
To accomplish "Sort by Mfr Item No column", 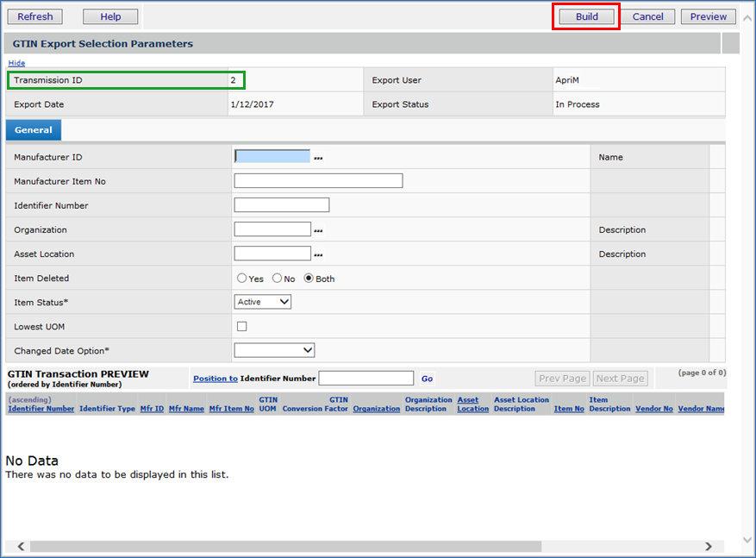I will (x=231, y=409).
